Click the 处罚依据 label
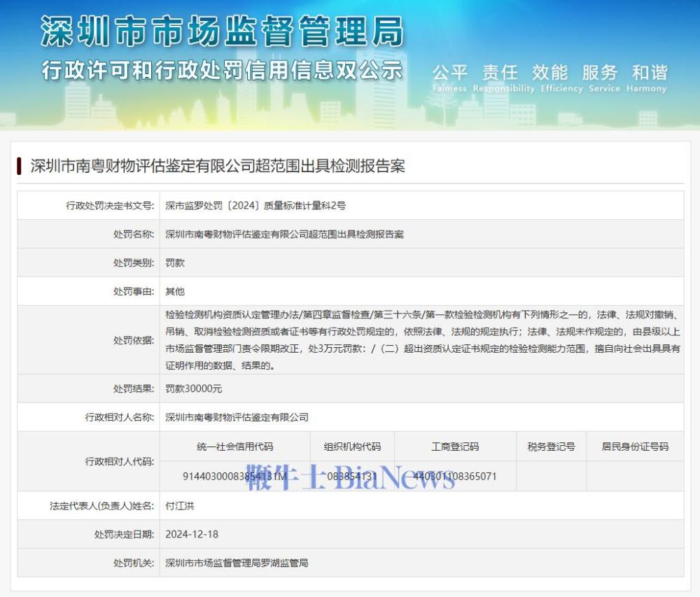700x597 pixels. coord(134,340)
